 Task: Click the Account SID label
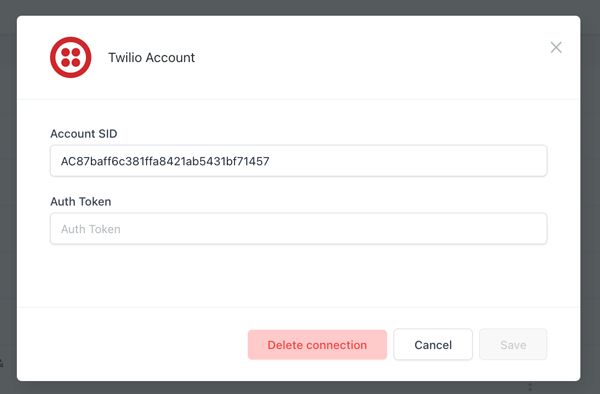[83, 134]
